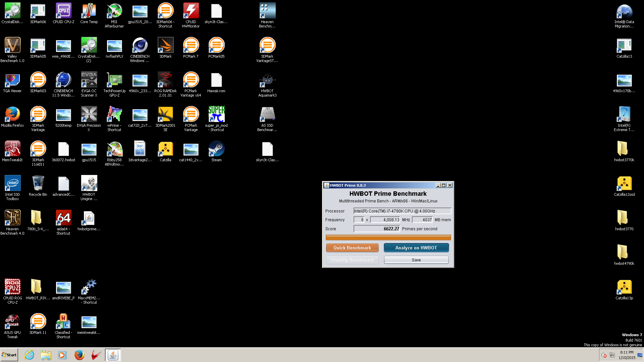Select the CINEBENCH Windows icon
The width and height of the screenshot is (644, 362).
click(140, 50)
